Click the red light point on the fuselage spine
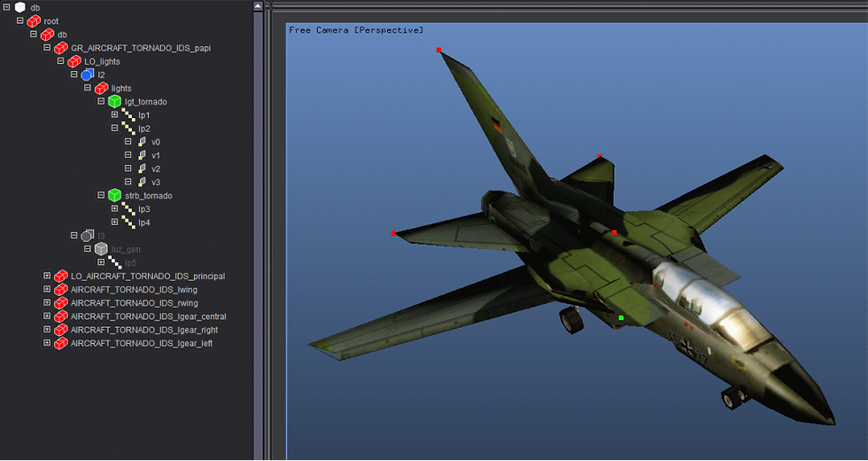Screen dimensions: 868x461 615,232
